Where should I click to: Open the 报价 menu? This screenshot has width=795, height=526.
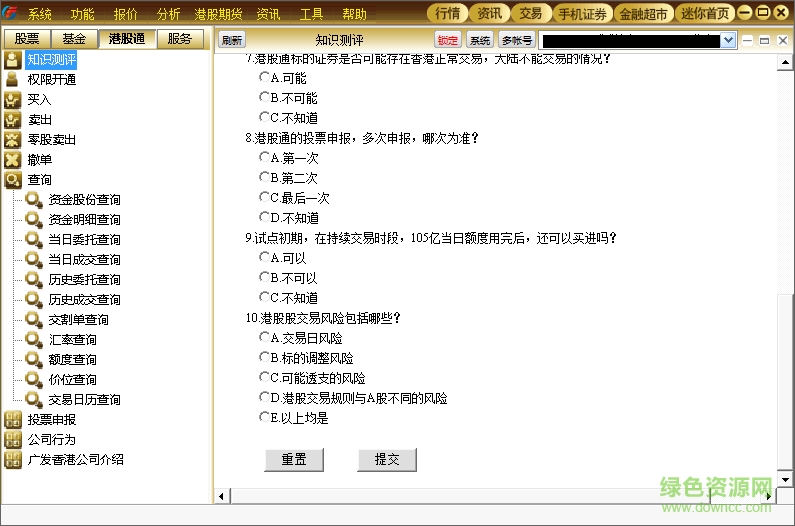tap(125, 14)
